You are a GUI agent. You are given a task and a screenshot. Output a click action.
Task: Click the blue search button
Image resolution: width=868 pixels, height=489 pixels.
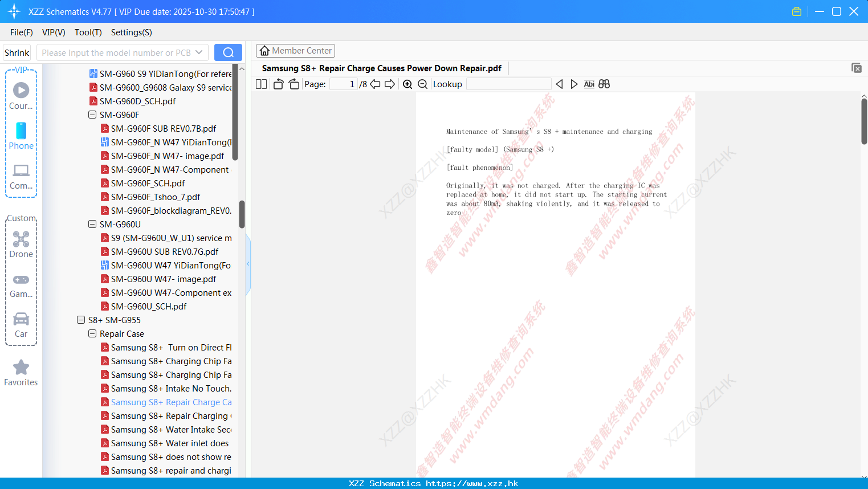coord(228,52)
